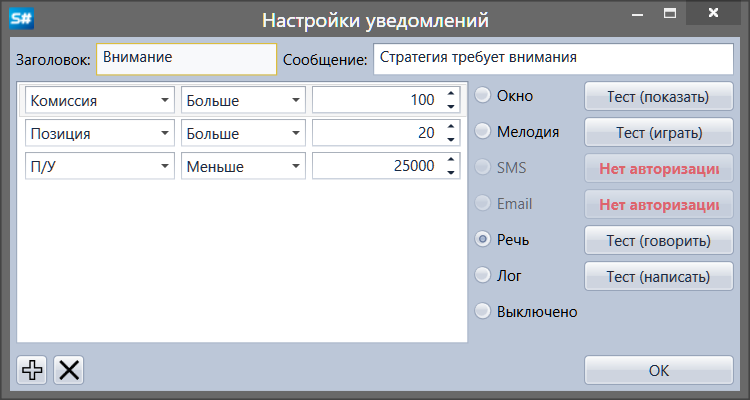Image resolution: width=750 pixels, height=400 pixels.
Task: Click the Настройки уведомлений window title
Action: pos(375,21)
